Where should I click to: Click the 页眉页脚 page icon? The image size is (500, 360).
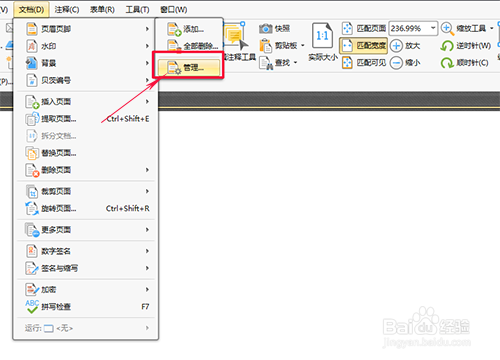click(32, 29)
